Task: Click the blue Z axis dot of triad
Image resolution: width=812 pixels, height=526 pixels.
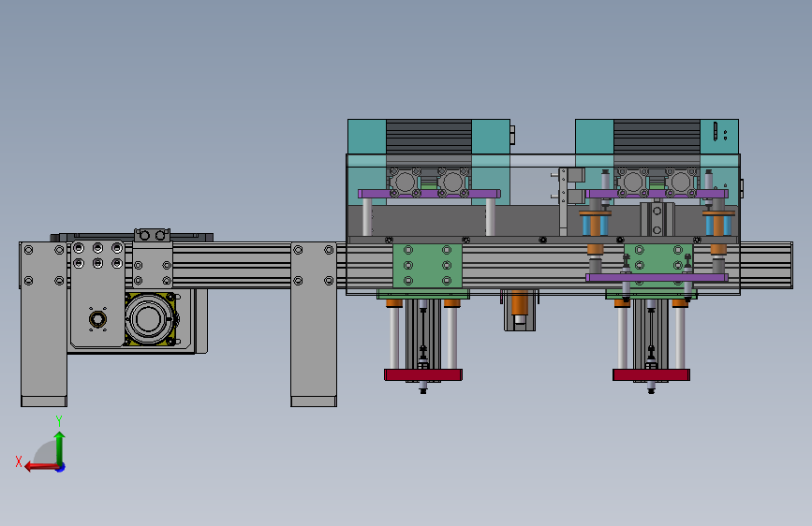Action: point(61,468)
